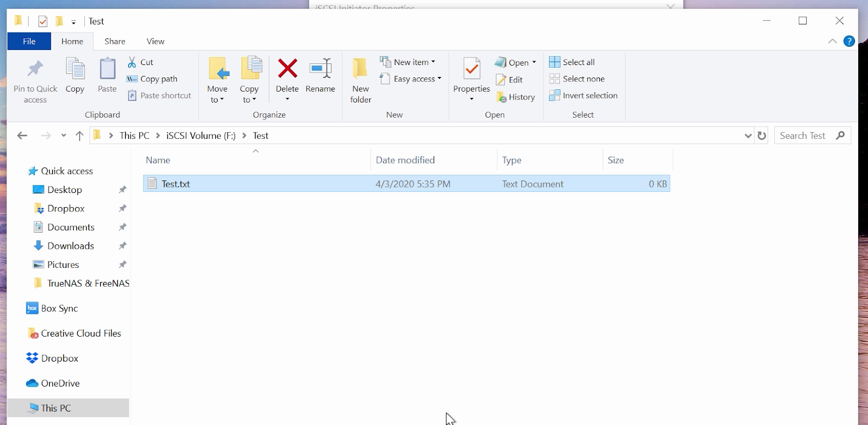
Task: Click the Paste clipboard icon
Action: coord(107,76)
